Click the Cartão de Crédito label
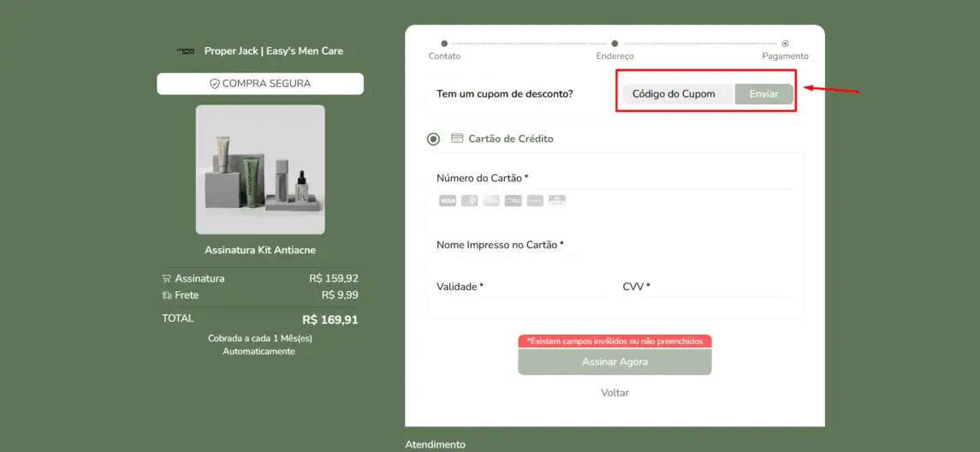Image resolution: width=980 pixels, height=452 pixels. point(511,139)
